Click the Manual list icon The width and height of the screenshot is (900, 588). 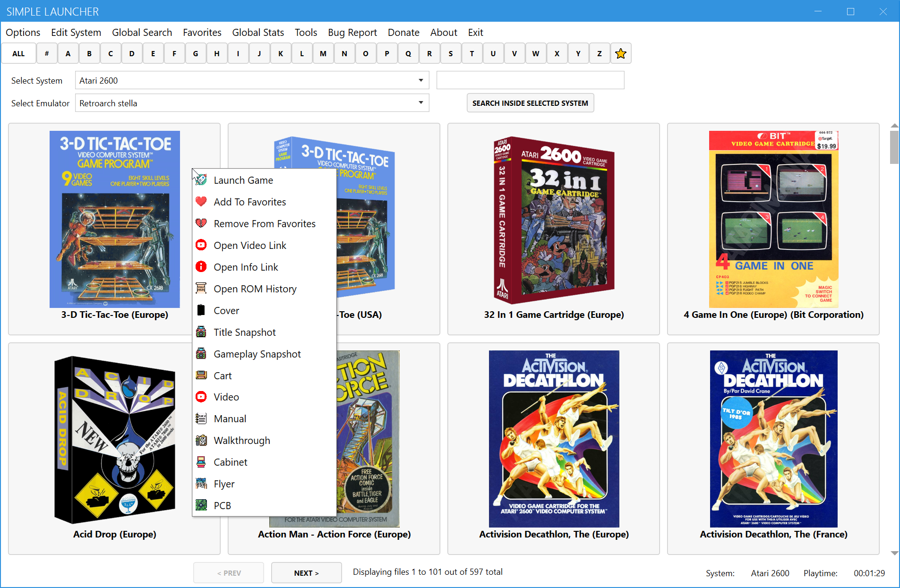point(201,418)
